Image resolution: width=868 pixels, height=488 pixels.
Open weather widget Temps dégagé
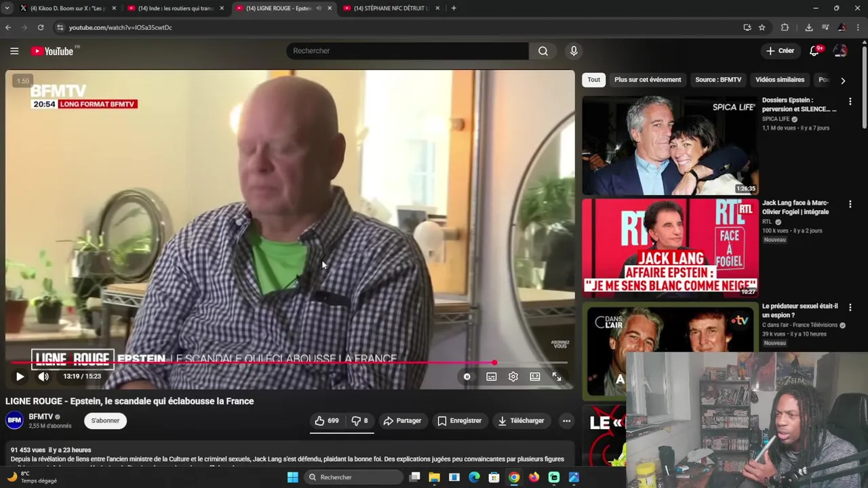[33, 477]
